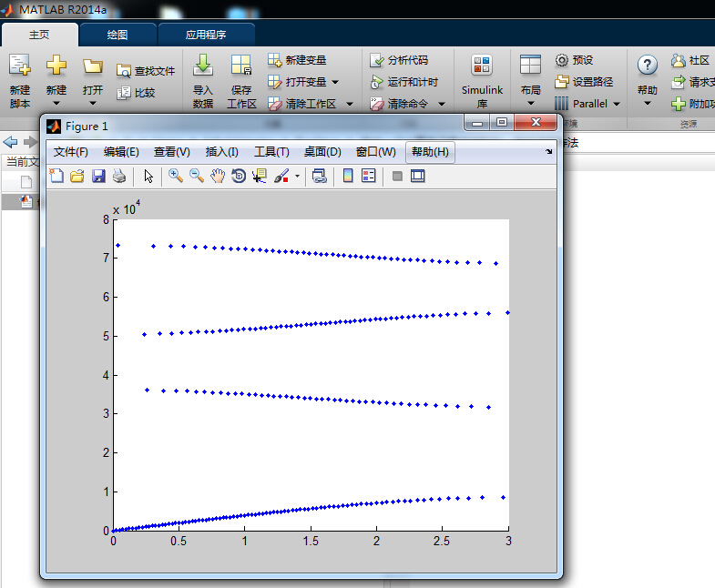715x588 pixels.
Task: Click the Layout (布局) icon
Action: [x=530, y=65]
